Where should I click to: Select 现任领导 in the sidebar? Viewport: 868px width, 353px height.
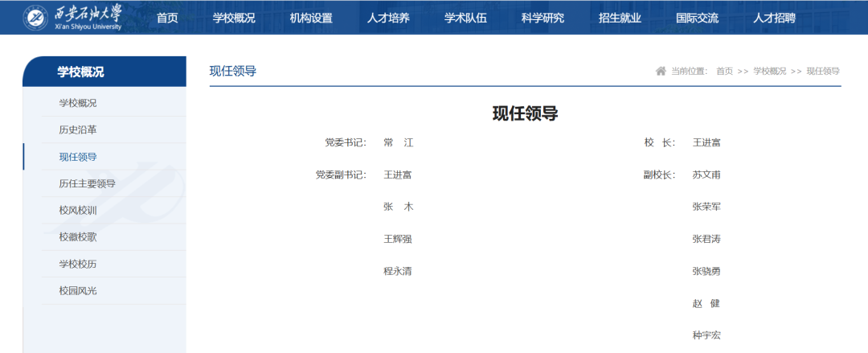point(78,157)
